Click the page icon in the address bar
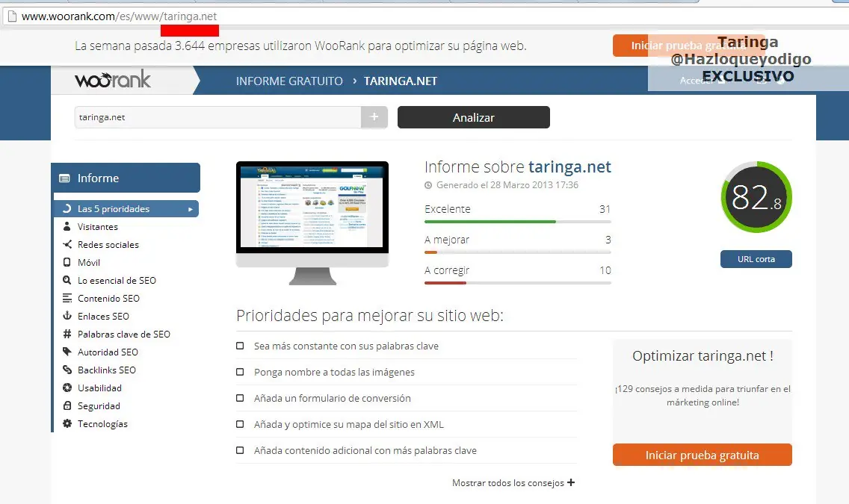This screenshot has height=504, width=849. pos(12,16)
